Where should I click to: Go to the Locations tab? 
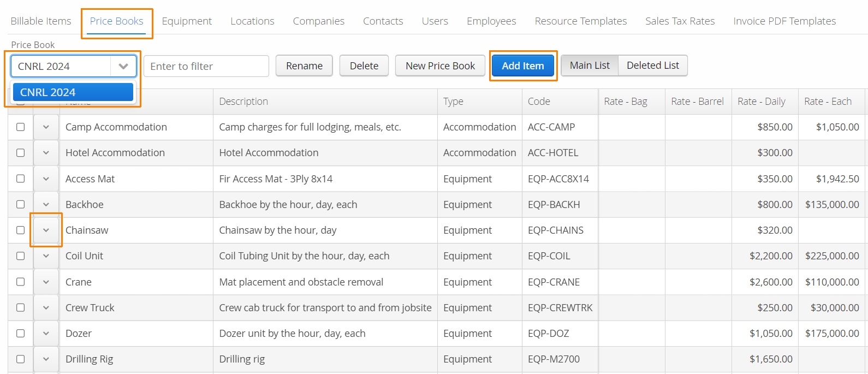[252, 21]
